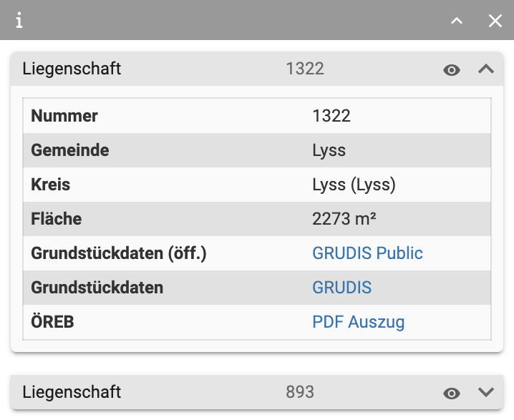Click the ÖREB row label
Viewport: 514px width, 420px height.
click(x=52, y=322)
